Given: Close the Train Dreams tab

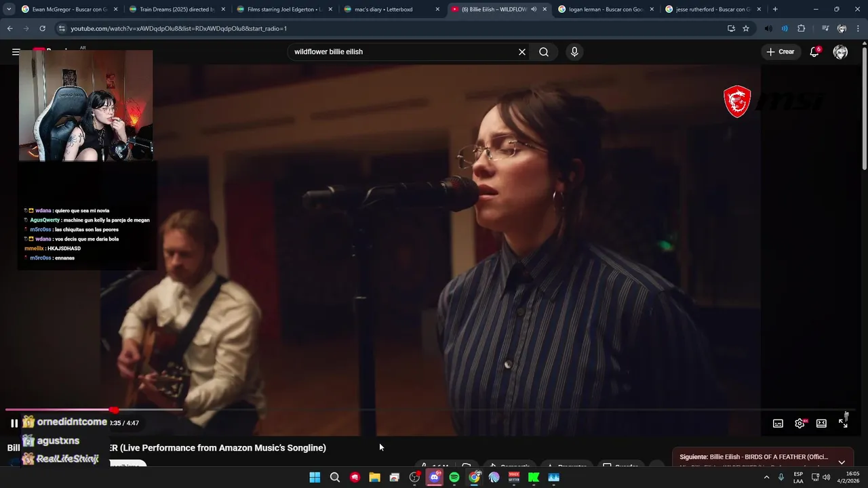Looking at the screenshot, I should [223, 9].
